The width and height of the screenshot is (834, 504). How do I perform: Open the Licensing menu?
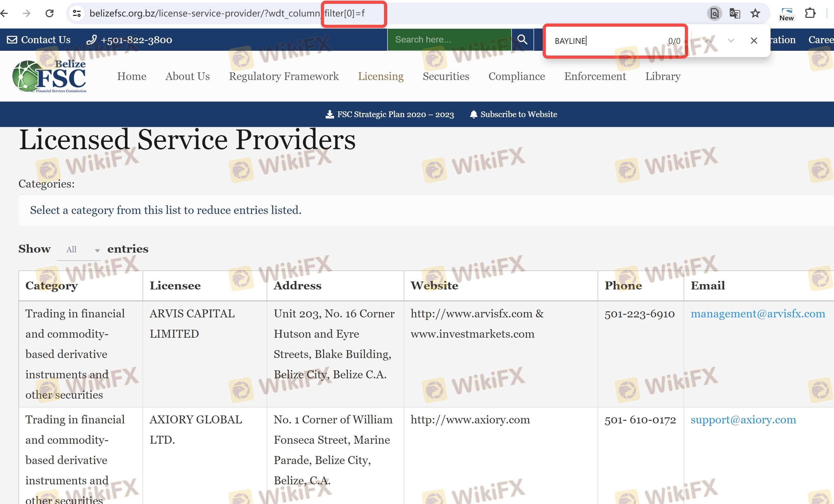(381, 76)
